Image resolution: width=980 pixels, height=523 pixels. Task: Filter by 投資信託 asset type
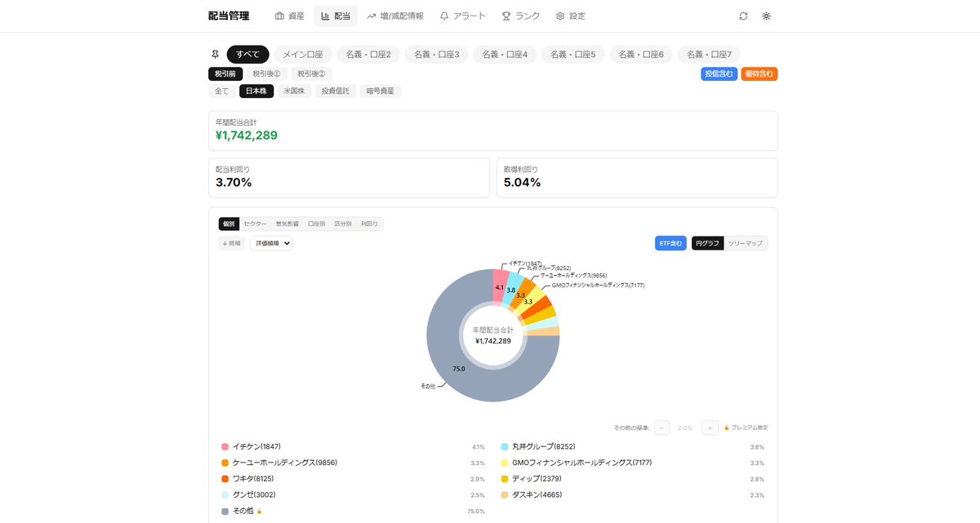pos(336,91)
